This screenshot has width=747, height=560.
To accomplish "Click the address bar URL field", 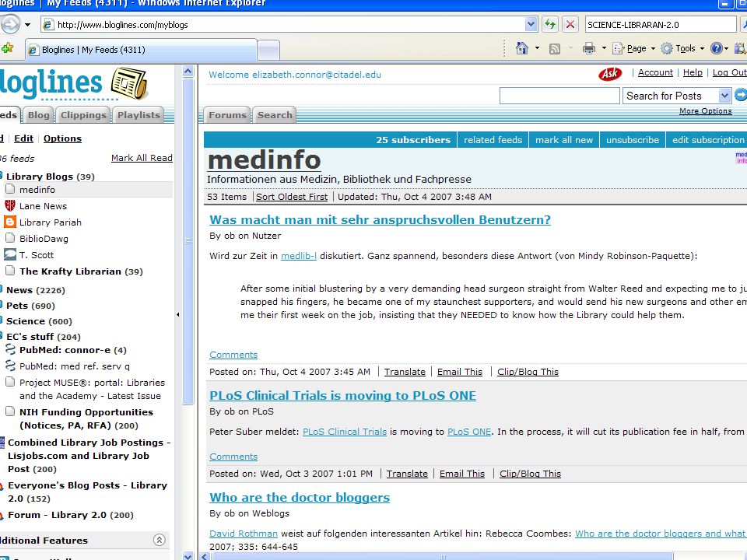I will [290, 24].
